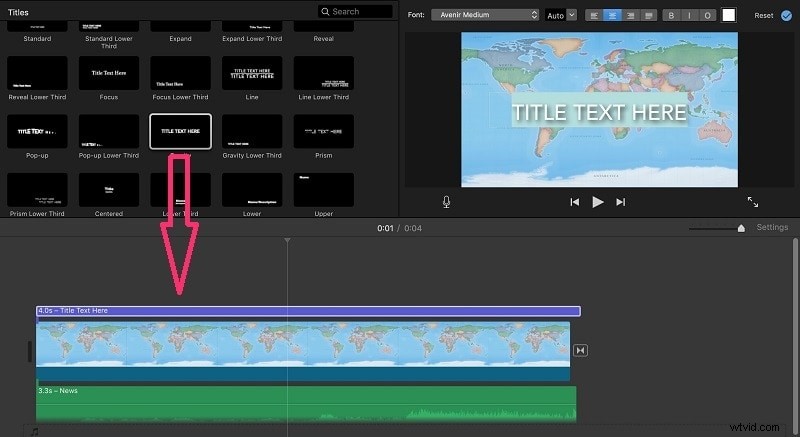Open timeline Settings
This screenshot has height=437, width=800.
pos(772,227)
